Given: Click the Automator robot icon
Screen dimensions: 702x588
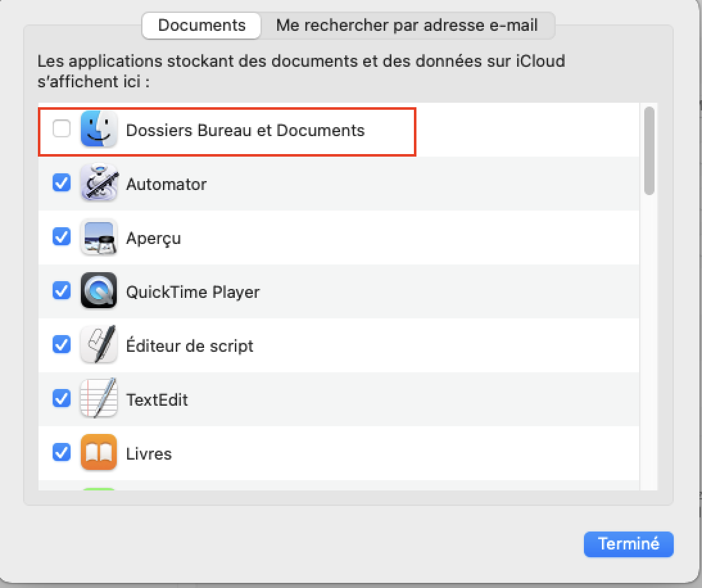Looking at the screenshot, I should 99,183.
